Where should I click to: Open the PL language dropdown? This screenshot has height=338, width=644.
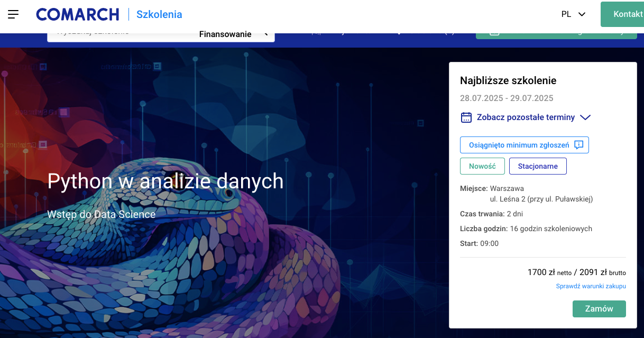coord(574,14)
